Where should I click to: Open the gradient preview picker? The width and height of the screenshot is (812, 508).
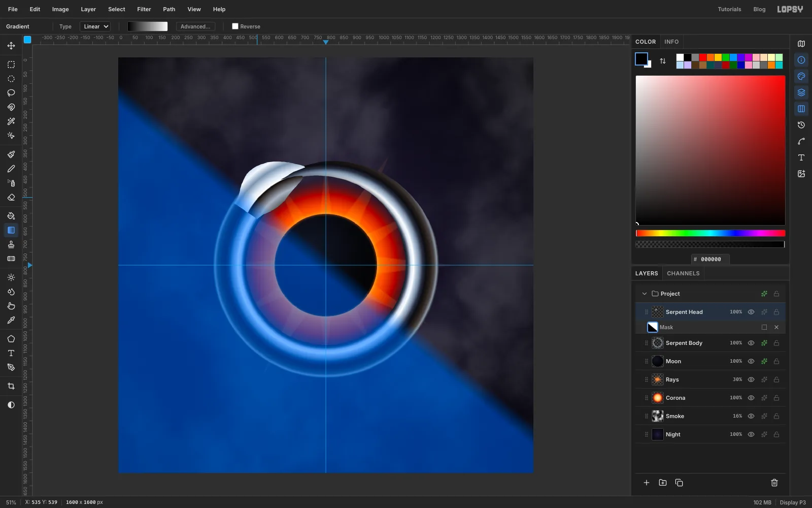148,26
